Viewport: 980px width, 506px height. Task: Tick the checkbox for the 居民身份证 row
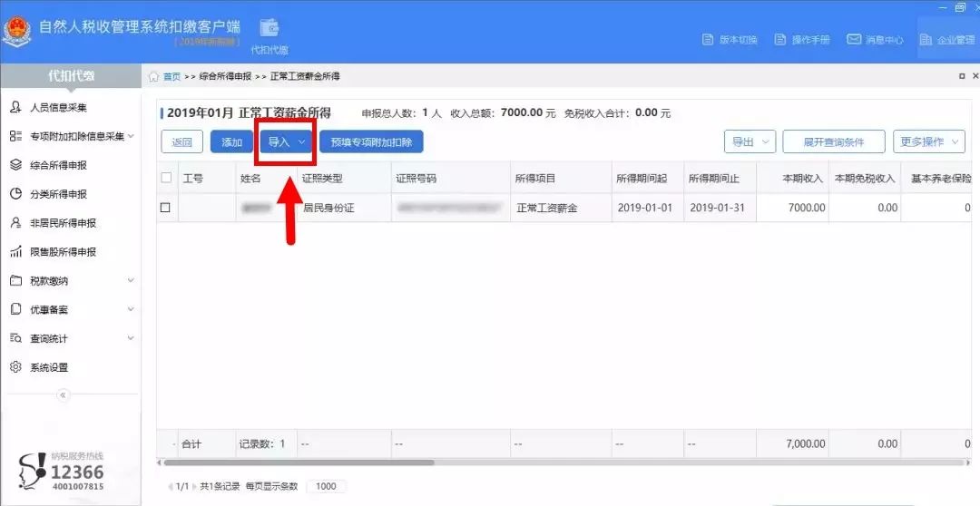[x=166, y=208]
